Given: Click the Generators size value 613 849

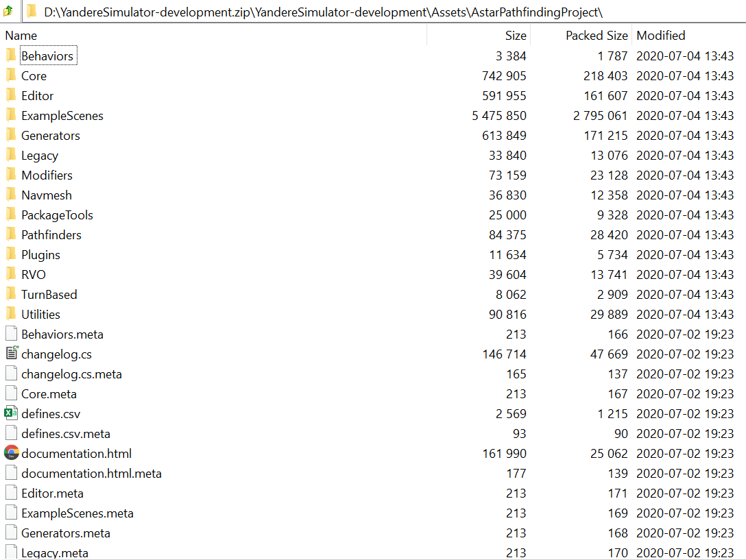Looking at the screenshot, I should [504, 136].
